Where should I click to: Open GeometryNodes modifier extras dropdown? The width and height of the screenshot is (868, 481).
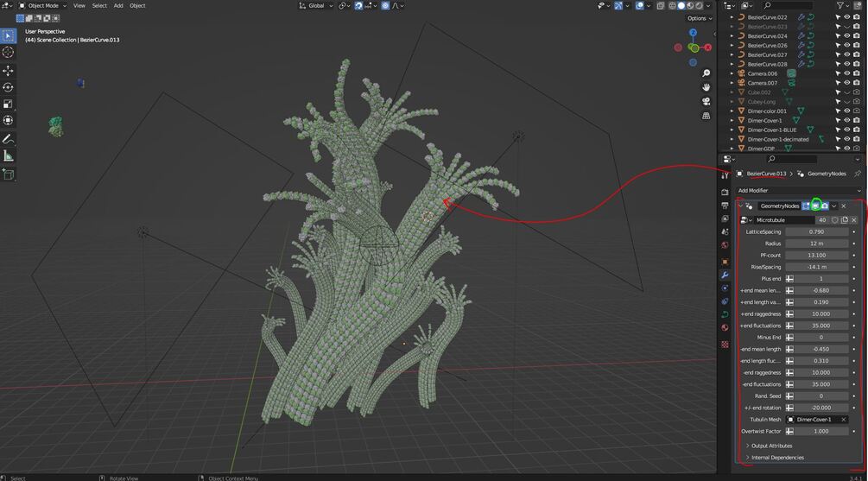point(834,206)
